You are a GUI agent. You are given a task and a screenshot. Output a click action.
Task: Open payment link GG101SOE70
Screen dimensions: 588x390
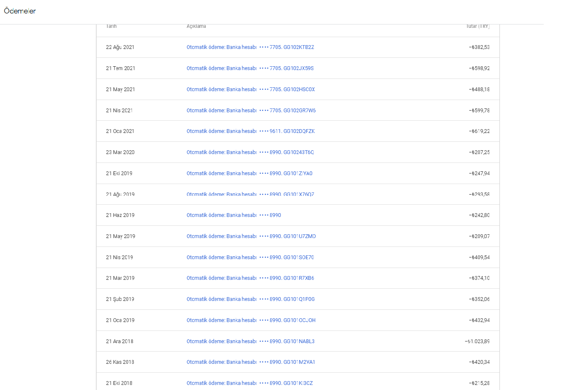click(250, 257)
